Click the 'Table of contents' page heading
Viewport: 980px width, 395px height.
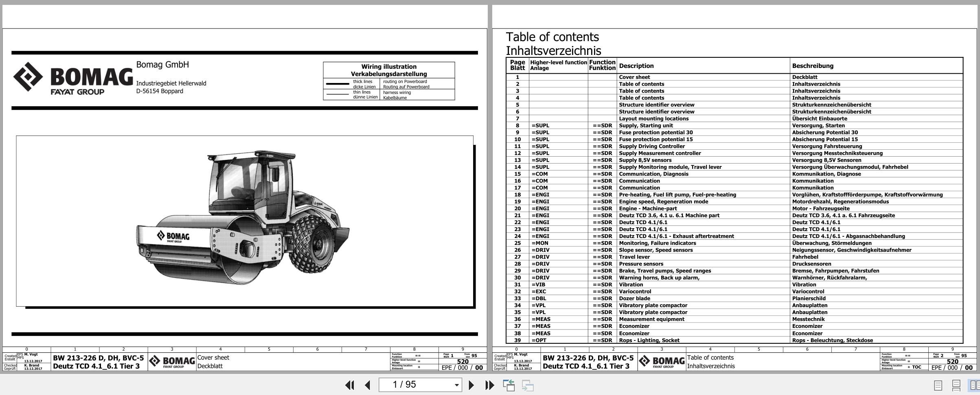(552, 37)
